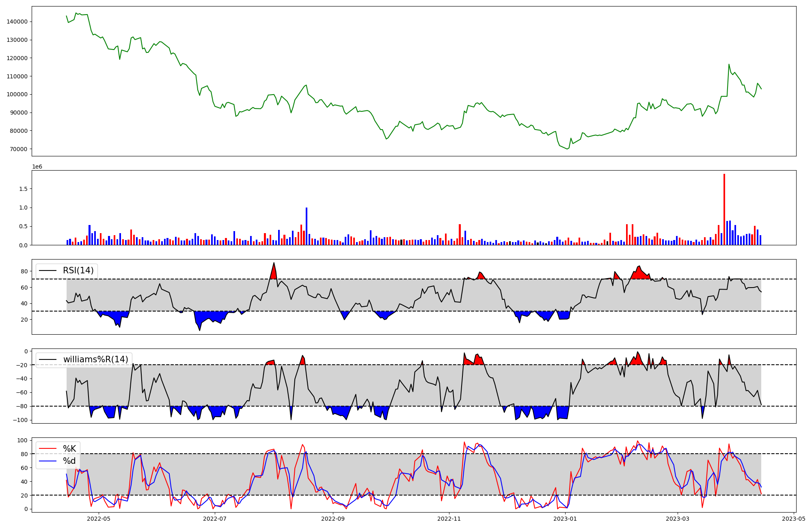Screen dimensions: 812x528
Task: Click the 2023-01 x-axis tick label
Action: pos(565,519)
